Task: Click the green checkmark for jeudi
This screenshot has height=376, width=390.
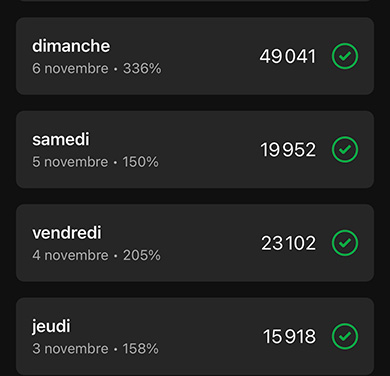Action: (345, 336)
